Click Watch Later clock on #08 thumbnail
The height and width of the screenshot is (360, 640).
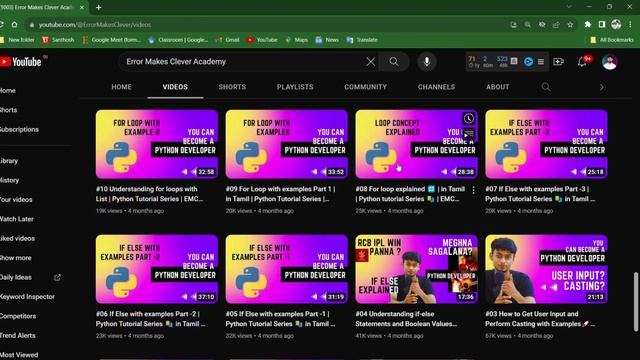(x=469, y=118)
